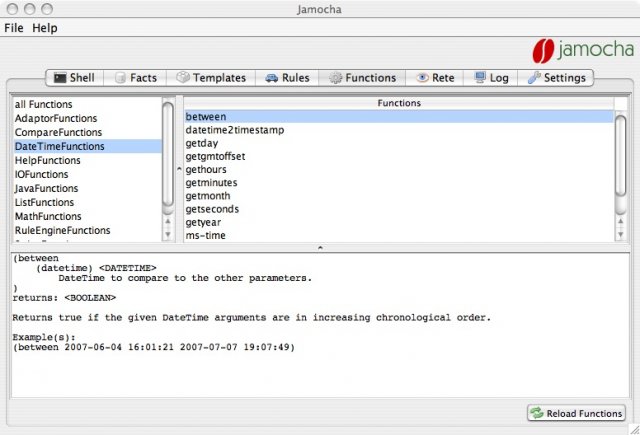Click the Log monitor icon
This screenshot has width=640, height=435.
click(x=481, y=78)
